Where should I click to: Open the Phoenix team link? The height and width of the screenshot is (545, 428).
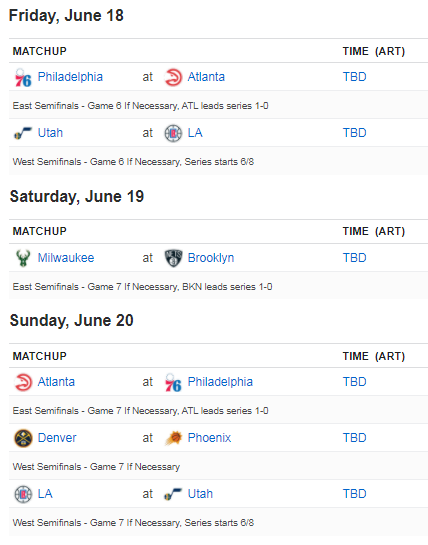pos(209,438)
